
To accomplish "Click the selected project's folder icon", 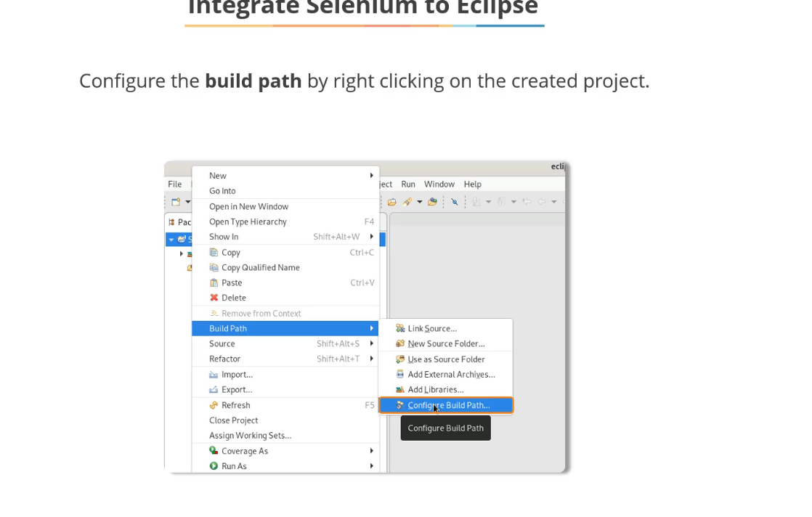I will click(x=182, y=239).
